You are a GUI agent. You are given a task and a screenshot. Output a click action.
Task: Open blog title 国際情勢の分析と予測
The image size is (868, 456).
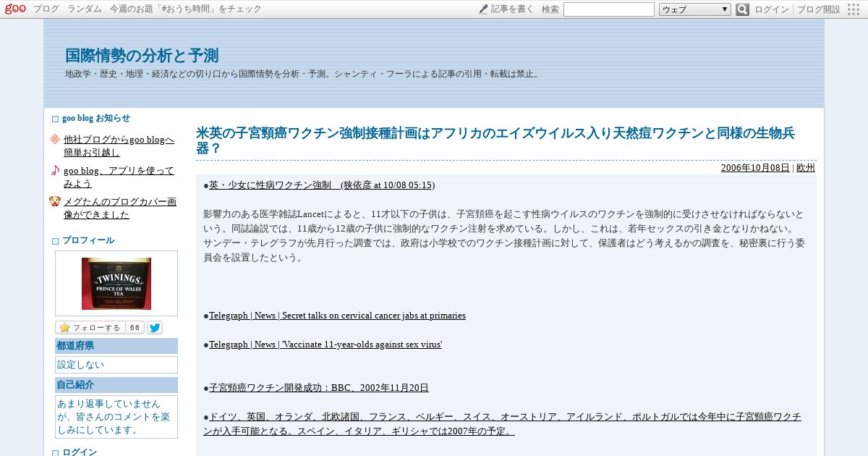pos(142,56)
